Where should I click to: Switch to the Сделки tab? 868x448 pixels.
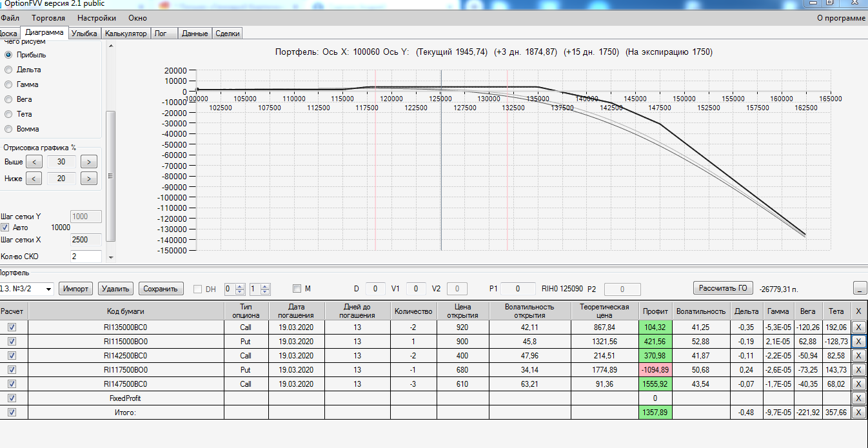click(x=227, y=33)
